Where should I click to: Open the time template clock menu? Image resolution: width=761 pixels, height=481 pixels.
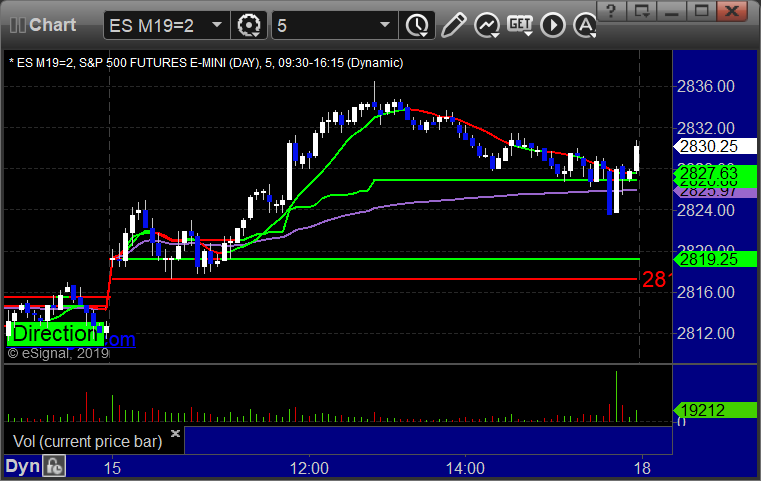tap(417, 25)
